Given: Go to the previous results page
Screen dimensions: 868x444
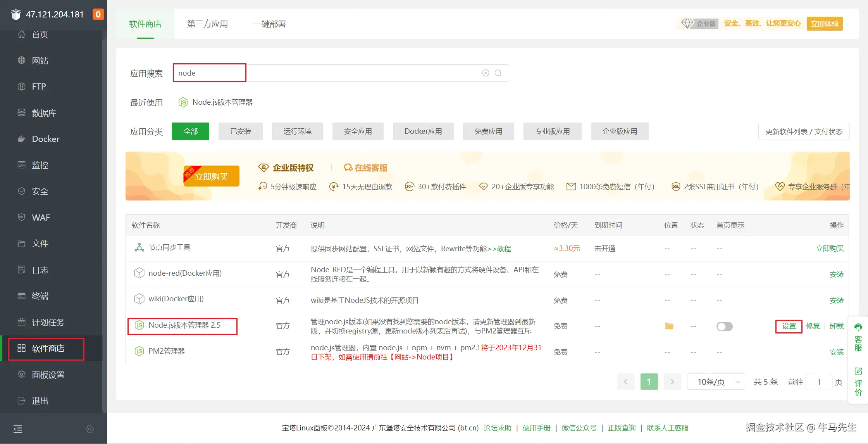Looking at the screenshot, I should pos(625,382).
